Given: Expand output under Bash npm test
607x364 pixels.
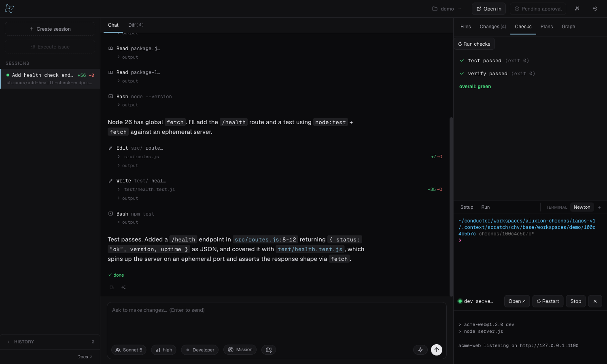Looking at the screenshot, I should (128, 222).
